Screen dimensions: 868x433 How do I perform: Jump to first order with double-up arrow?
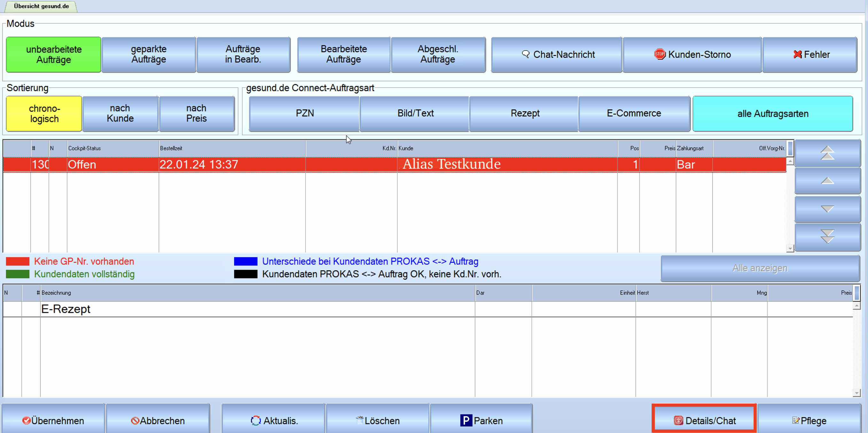(827, 153)
